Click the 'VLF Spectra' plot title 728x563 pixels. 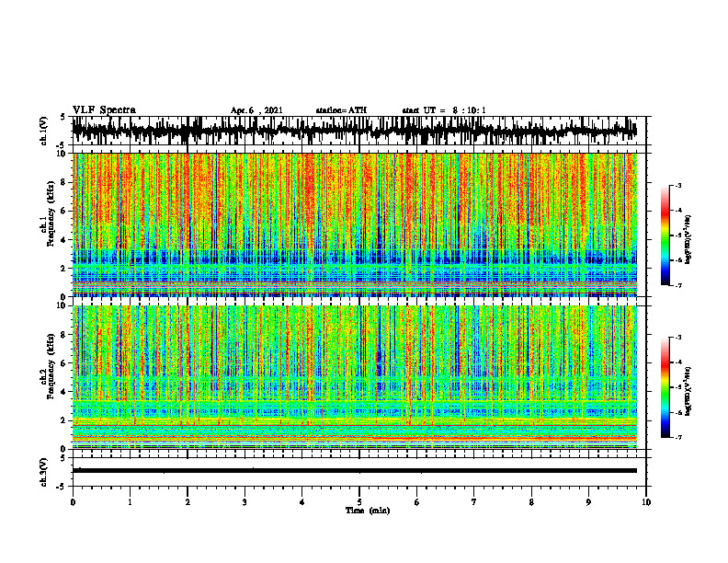click(104, 110)
